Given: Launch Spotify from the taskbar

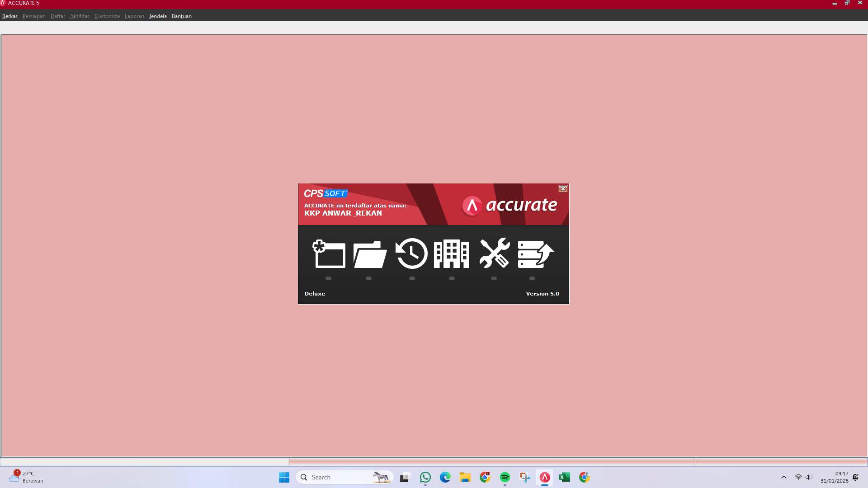Looking at the screenshot, I should [505, 477].
